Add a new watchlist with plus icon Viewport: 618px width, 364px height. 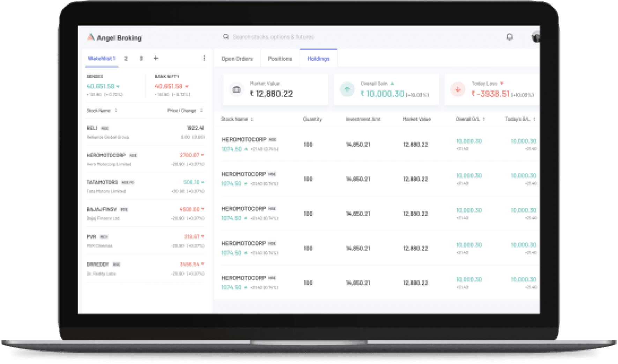pyautogui.click(x=156, y=58)
